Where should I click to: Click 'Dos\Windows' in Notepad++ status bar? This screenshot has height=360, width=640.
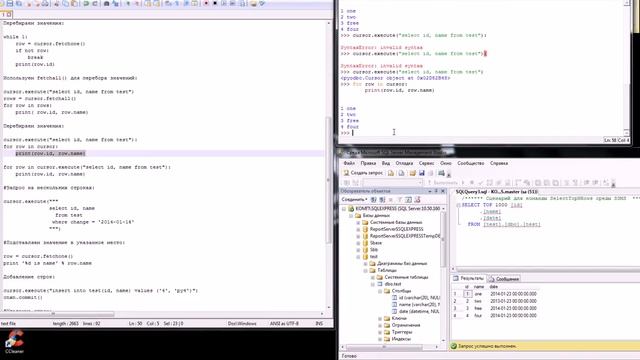point(242,324)
